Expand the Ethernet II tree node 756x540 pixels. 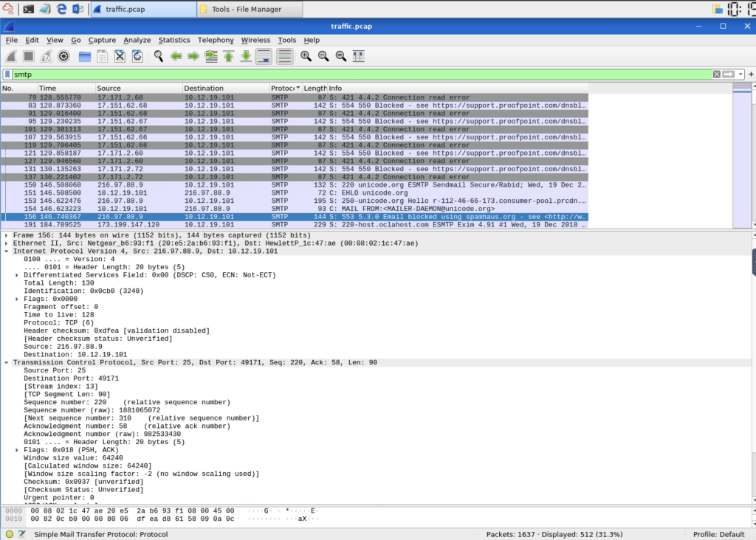click(6, 243)
